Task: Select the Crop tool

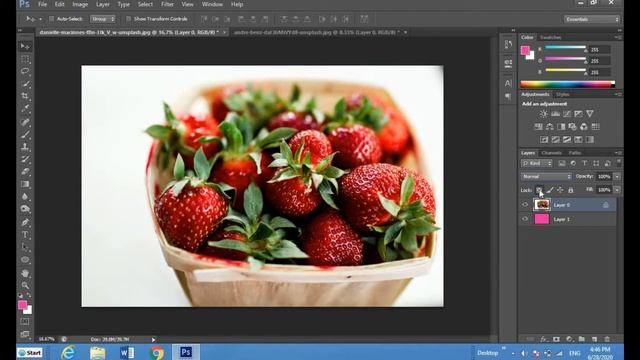Action: (x=25, y=96)
